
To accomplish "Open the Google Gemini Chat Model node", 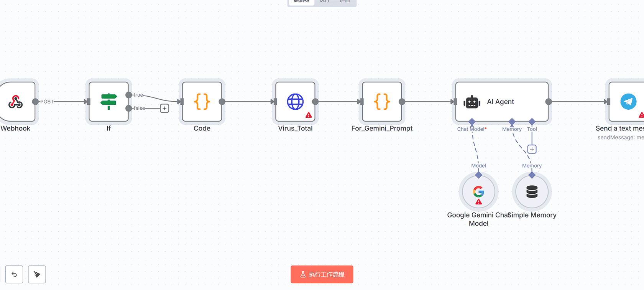I will coord(478,191).
